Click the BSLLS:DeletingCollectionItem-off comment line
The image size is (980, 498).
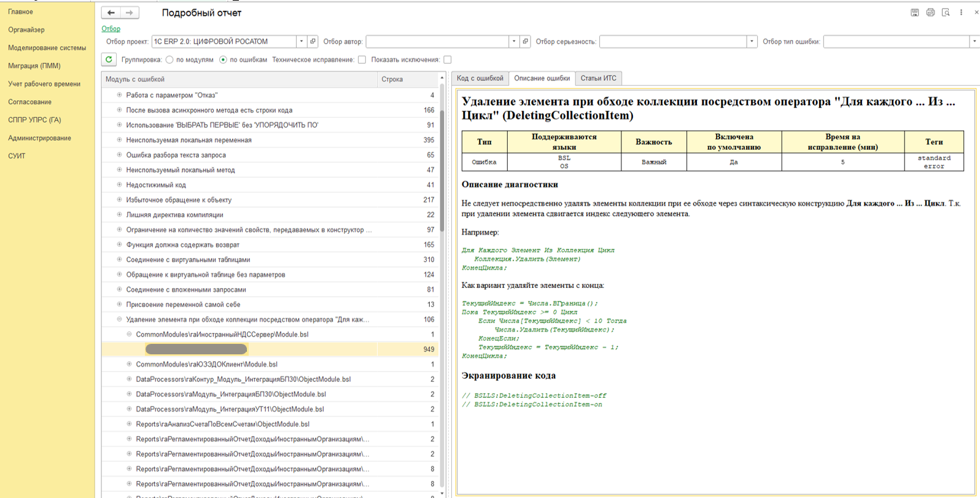[x=534, y=395]
